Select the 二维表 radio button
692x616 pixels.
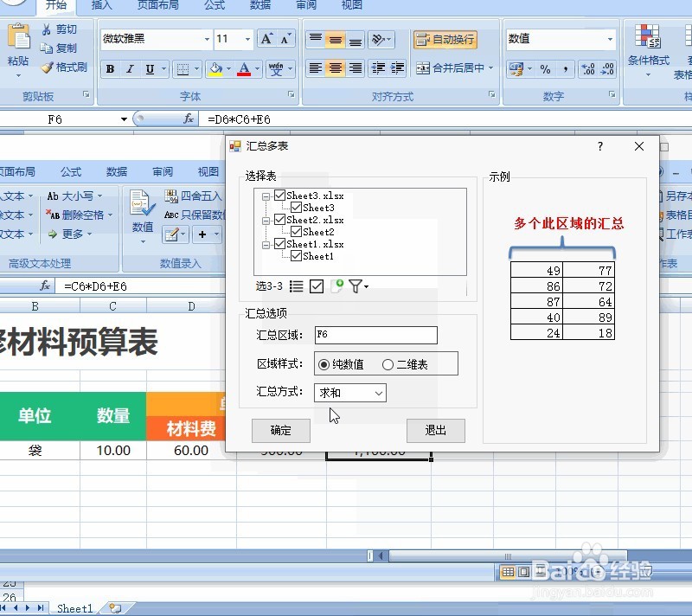coord(388,364)
